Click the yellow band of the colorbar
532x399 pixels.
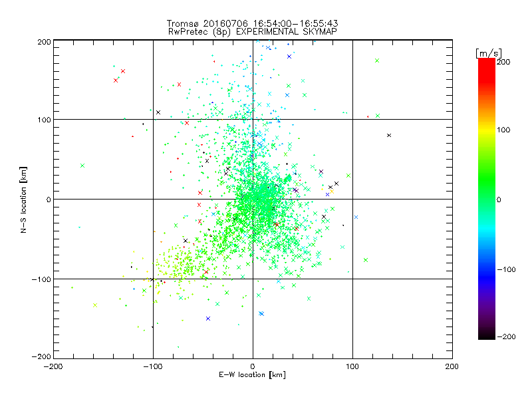point(487,130)
